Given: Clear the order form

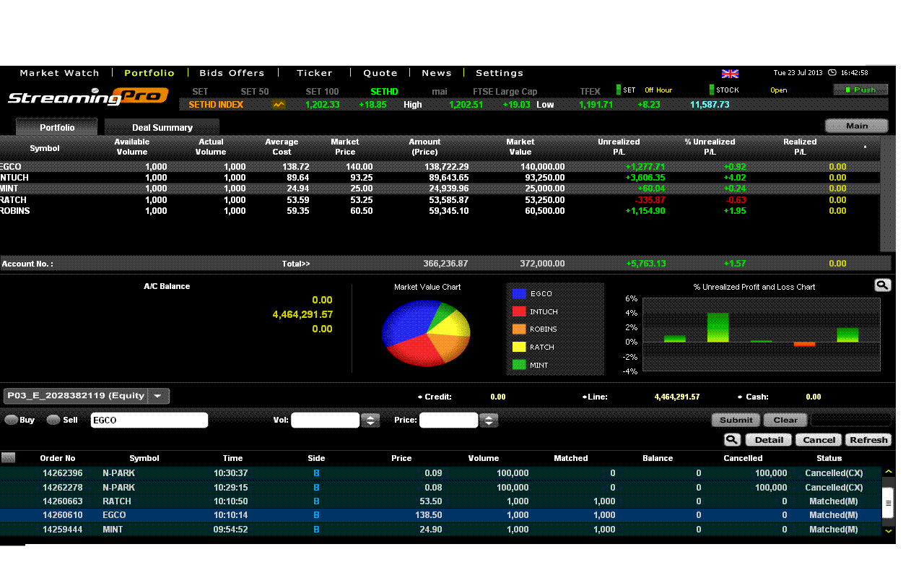Looking at the screenshot, I should coord(785,420).
